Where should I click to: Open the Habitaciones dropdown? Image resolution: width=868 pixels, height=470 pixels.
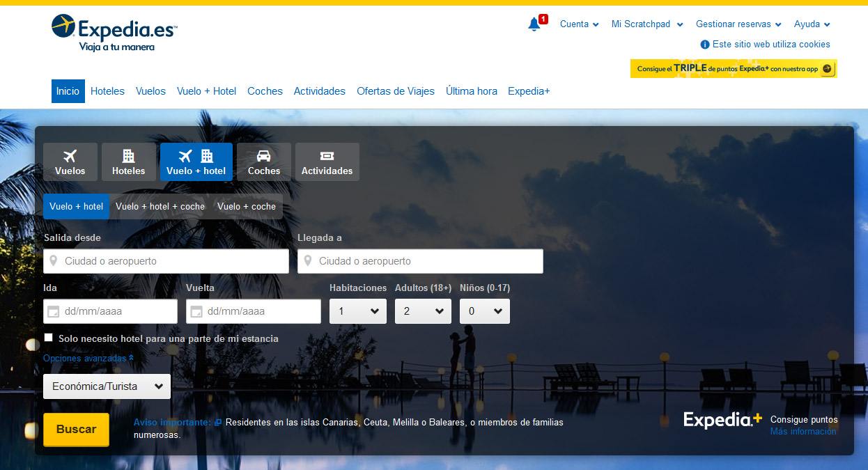point(357,311)
